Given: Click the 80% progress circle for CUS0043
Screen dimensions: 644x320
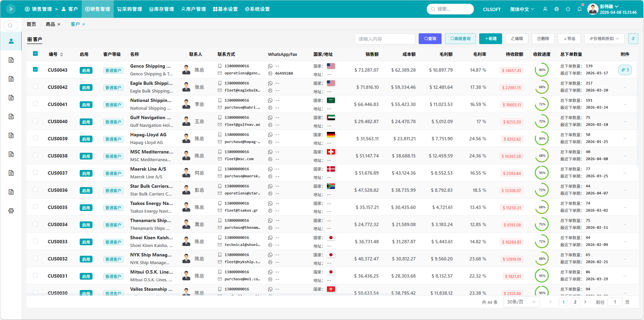Looking at the screenshot, I should point(542,70).
